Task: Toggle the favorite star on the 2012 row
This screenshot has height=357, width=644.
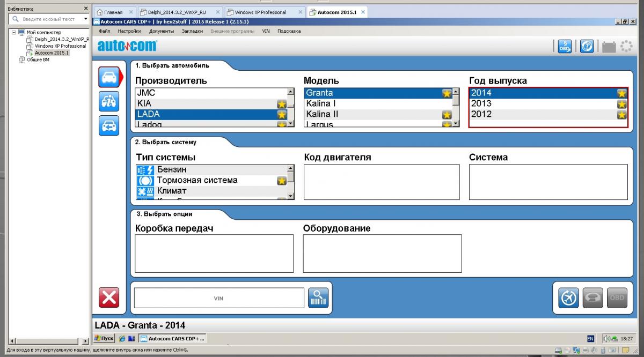Action: coord(622,115)
